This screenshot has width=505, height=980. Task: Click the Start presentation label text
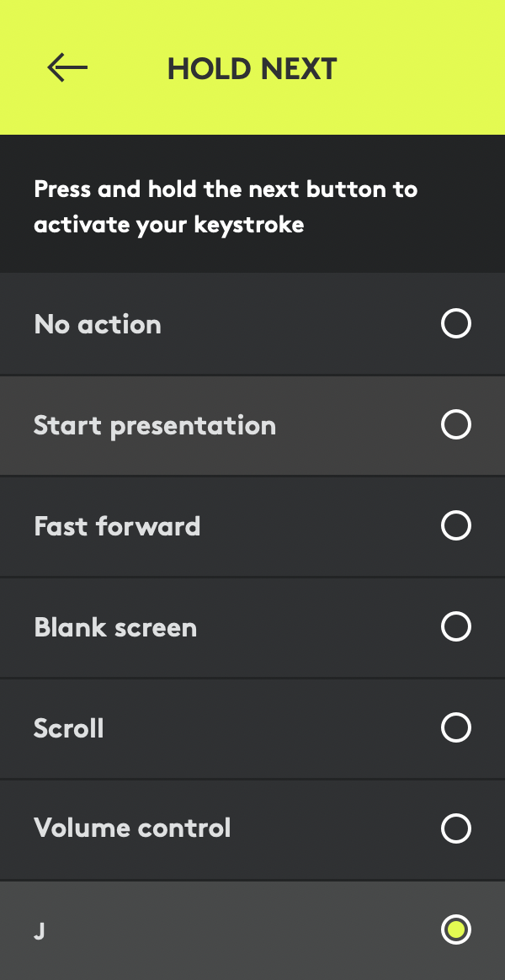pos(155,426)
